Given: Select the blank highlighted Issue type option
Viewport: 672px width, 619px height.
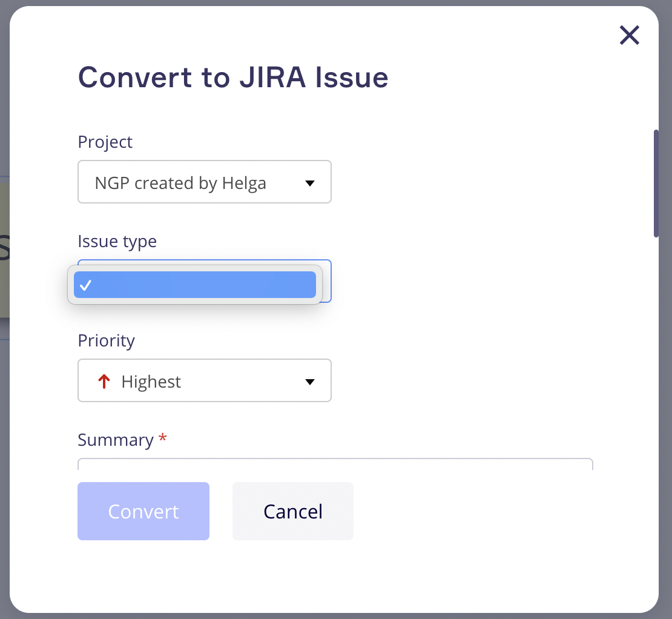Looking at the screenshot, I should (x=194, y=285).
